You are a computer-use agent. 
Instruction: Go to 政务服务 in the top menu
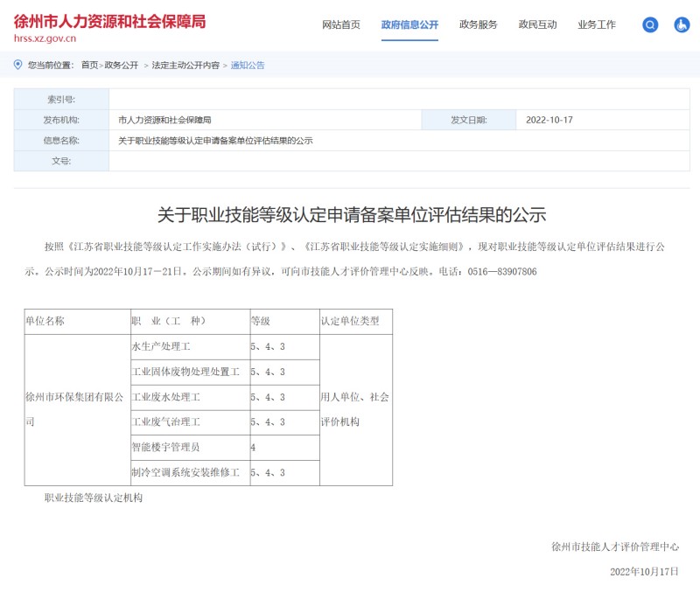[x=479, y=25]
